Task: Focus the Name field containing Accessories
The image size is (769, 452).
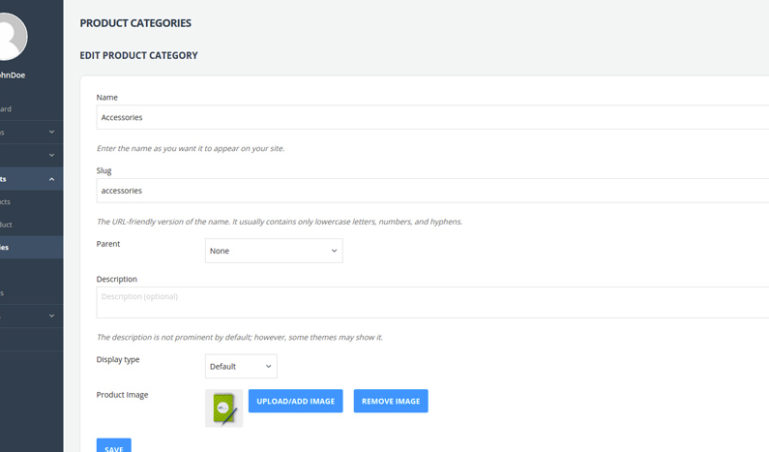Action: [432, 117]
